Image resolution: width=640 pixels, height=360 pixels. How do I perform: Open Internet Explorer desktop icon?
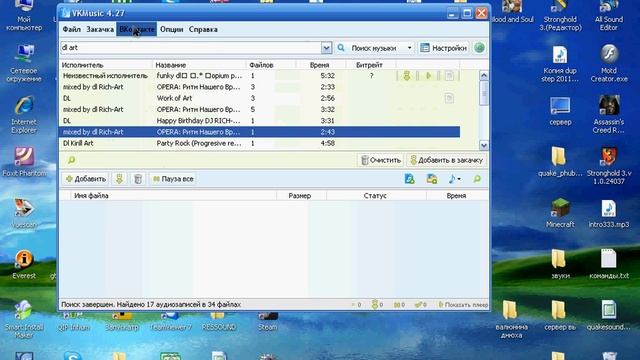(x=24, y=116)
